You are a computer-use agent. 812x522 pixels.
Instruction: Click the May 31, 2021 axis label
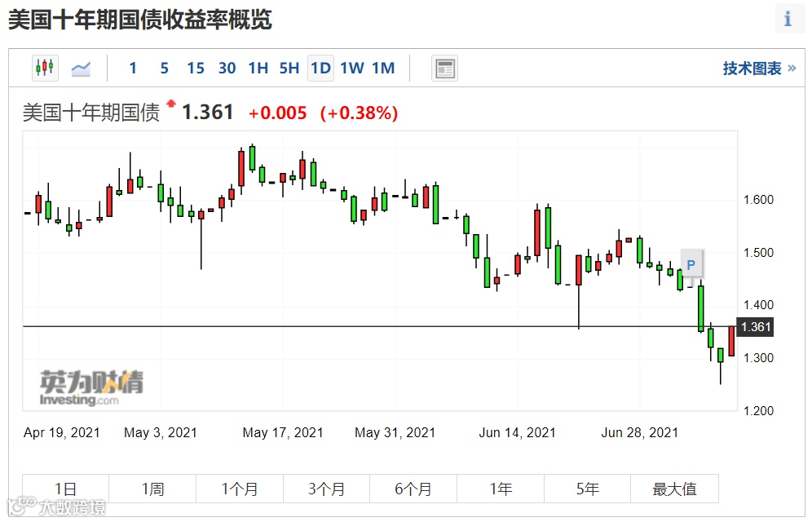click(395, 432)
